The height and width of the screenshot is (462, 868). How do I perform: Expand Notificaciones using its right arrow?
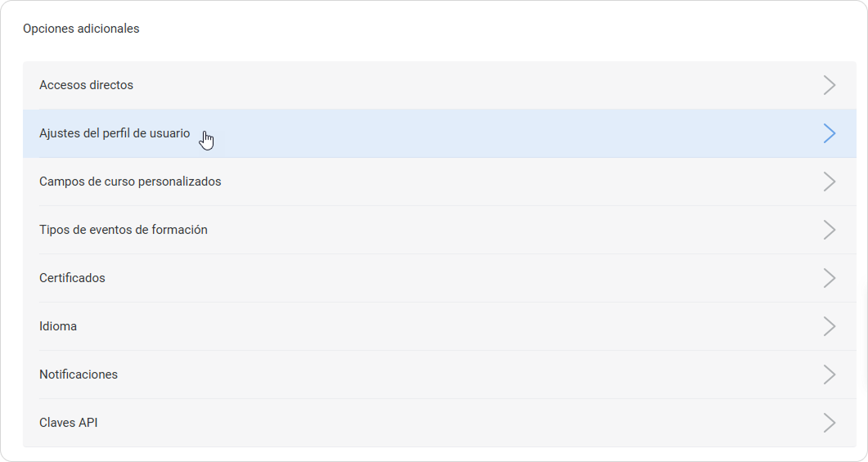[x=830, y=375]
